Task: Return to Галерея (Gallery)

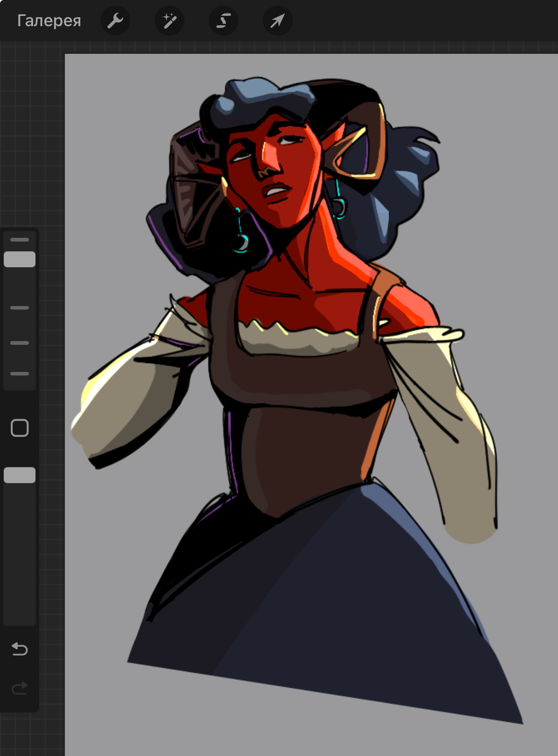Action: (x=49, y=21)
